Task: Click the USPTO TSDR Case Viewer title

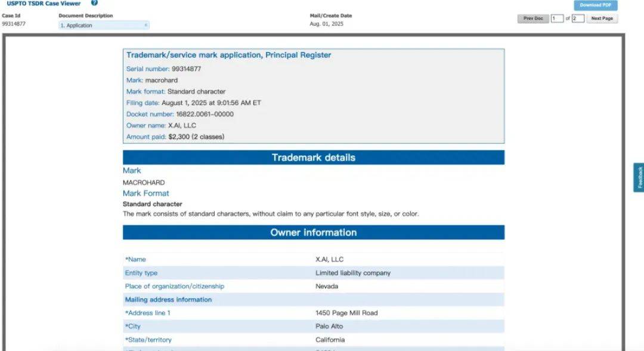Action: 44,4
